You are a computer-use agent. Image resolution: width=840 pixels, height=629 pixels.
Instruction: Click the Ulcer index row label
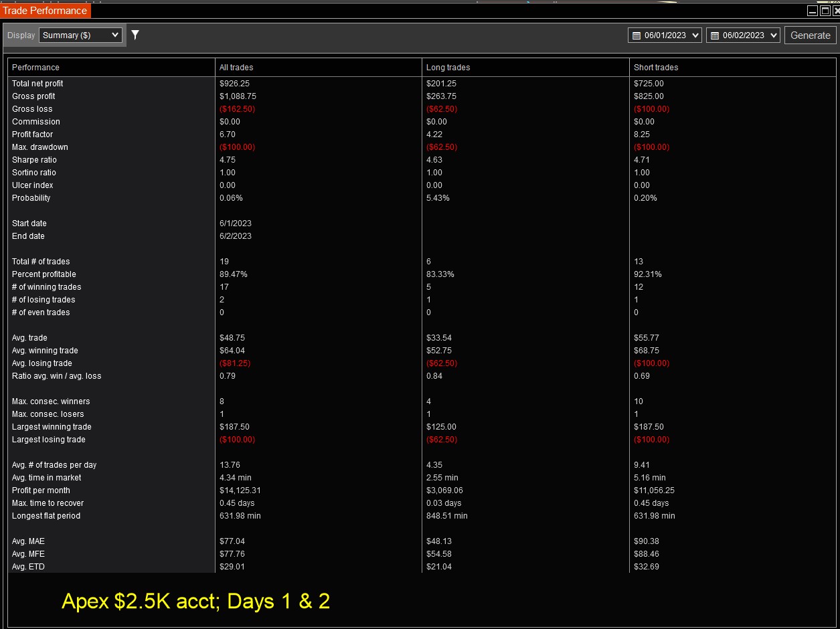(33, 185)
